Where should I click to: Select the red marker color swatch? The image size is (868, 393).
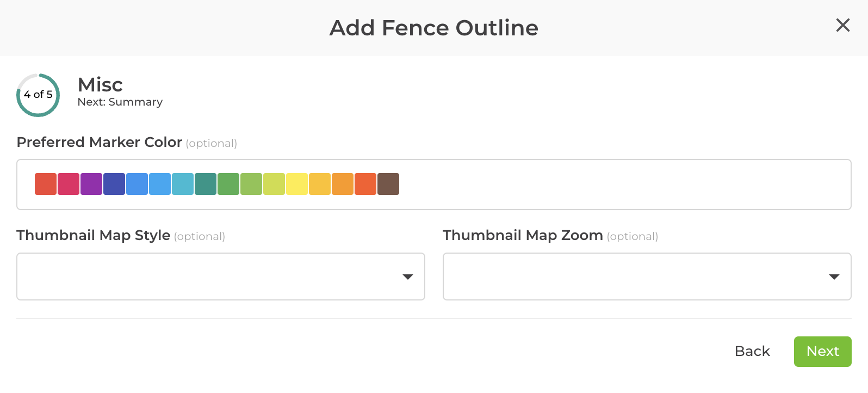point(45,183)
